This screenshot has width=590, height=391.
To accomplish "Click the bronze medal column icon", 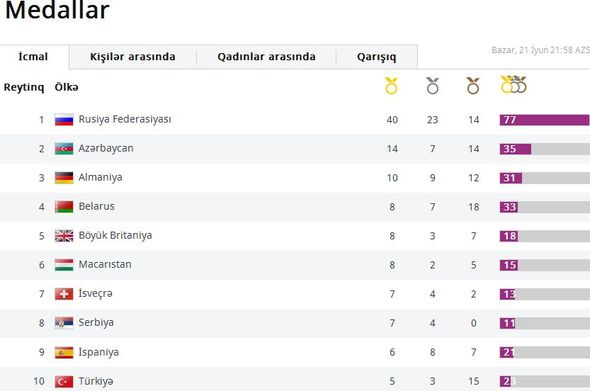I will pyautogui.click(x=473, y=85).
